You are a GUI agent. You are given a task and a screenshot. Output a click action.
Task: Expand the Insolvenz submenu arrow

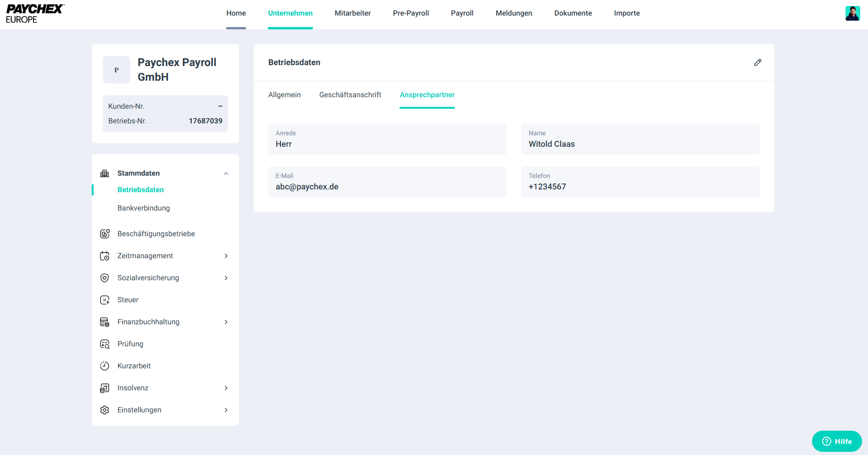(x=226, y=388)
